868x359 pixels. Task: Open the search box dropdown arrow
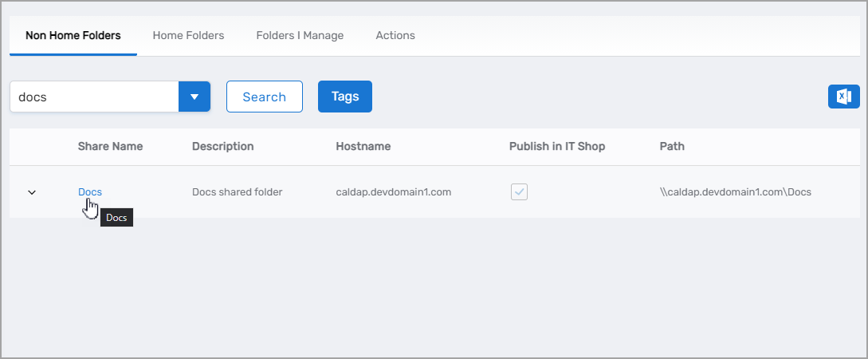194,97
